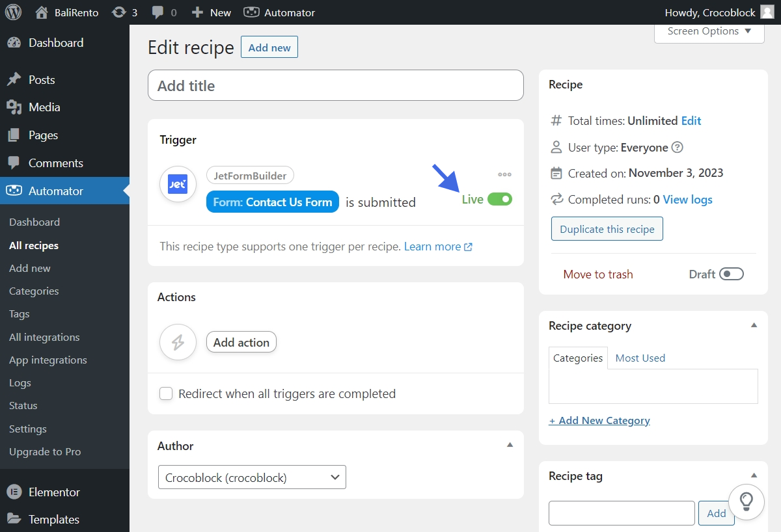The image size is (781, 532).
Task: Check Redirect when all triggers are completed
Action: click(x=167, y=393)
